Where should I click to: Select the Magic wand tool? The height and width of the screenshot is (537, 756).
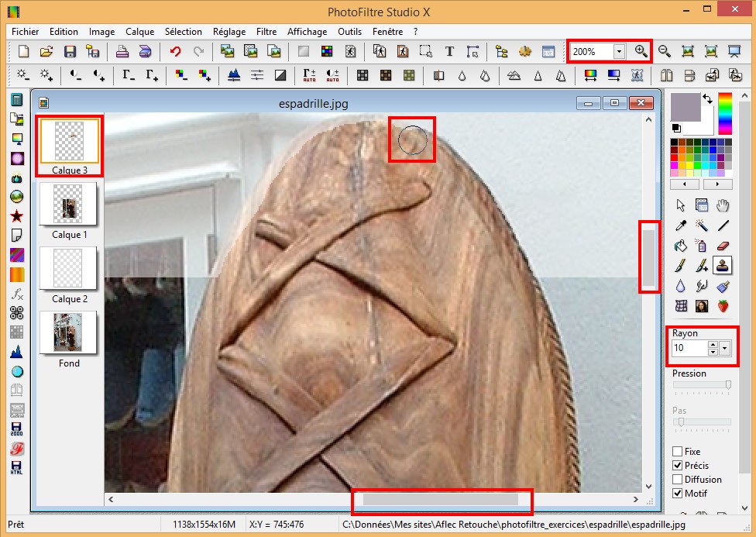click(x=702, y=225)
